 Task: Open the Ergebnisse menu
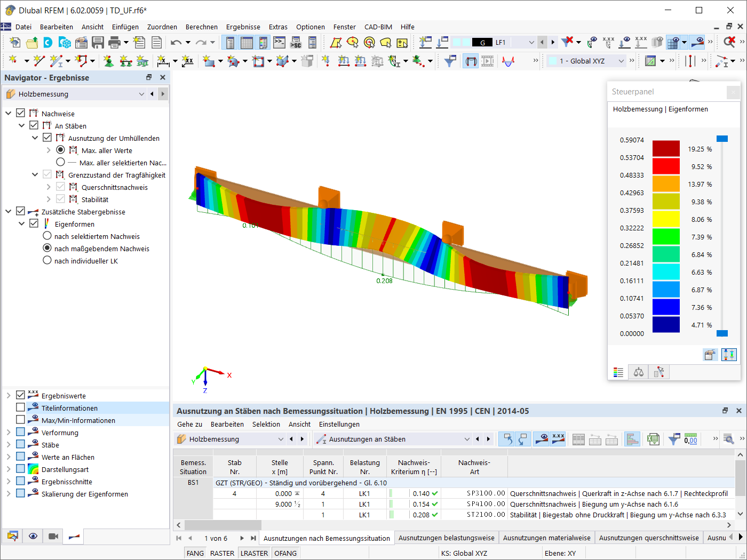(243, 27)
